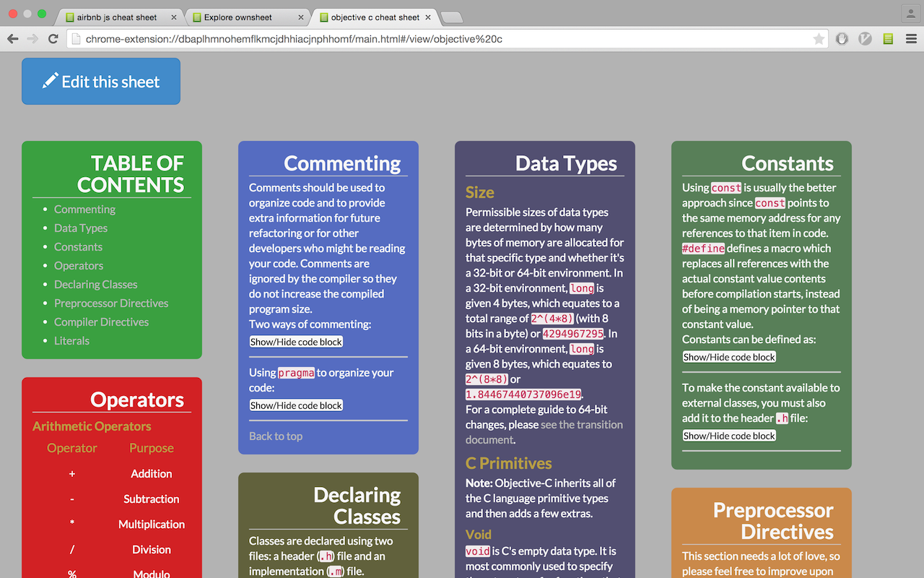Viewport: 924px width, 578px height.
Task: Click the 2^(8*8) code snippet
Action: (x=487, y=379)
